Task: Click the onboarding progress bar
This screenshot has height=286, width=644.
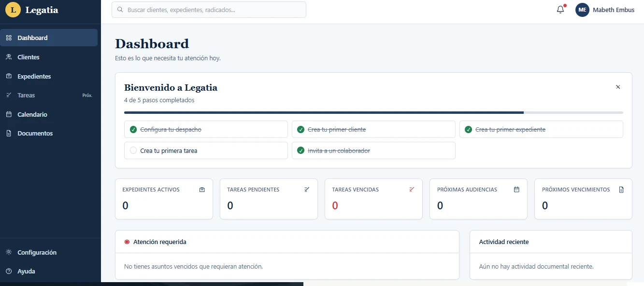Action: (x=373, y=112)
